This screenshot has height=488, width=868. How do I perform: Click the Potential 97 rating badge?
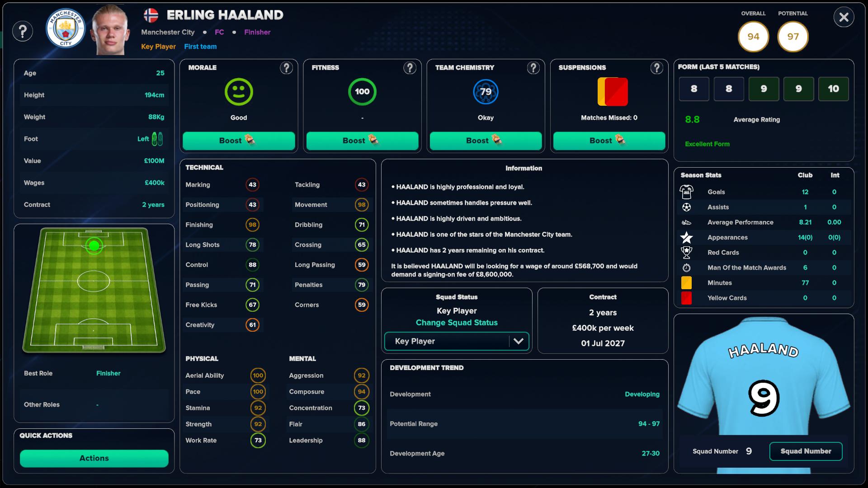coord(793,37)
